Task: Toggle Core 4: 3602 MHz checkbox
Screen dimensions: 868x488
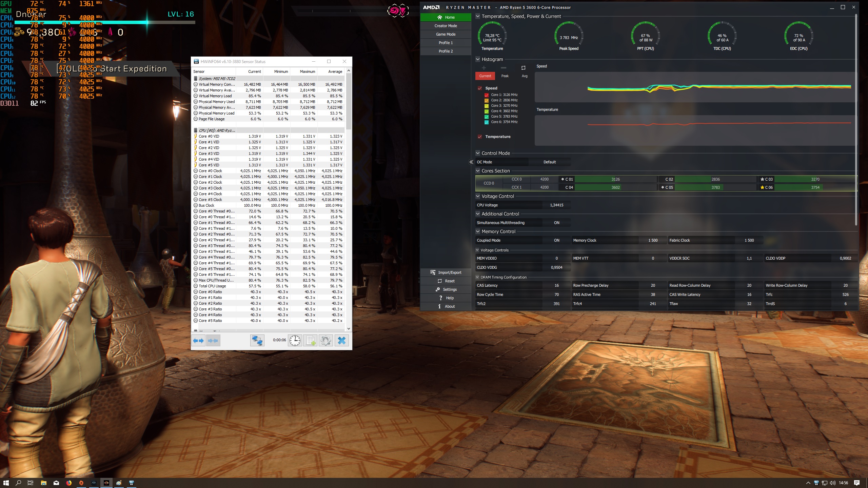Action: pos(487,111)
